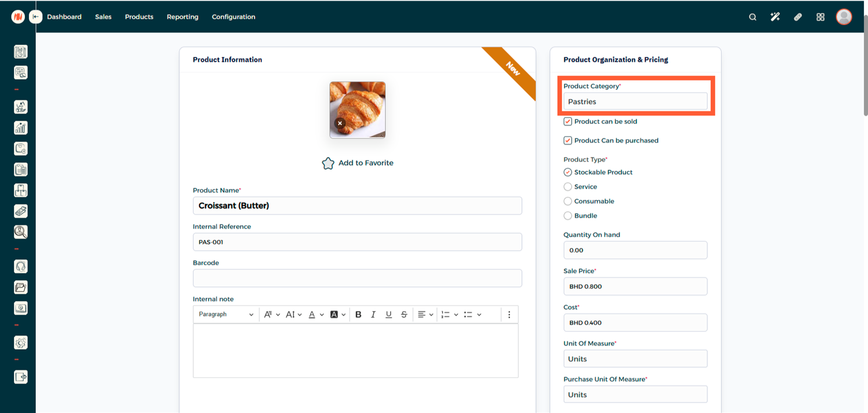Click Add to Favorite
Viewport: 868px width, 413px height.
[x=358, y=163]
